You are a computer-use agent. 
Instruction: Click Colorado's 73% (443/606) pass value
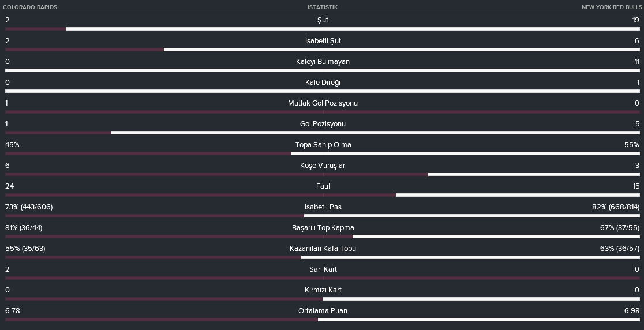point(29,207)
